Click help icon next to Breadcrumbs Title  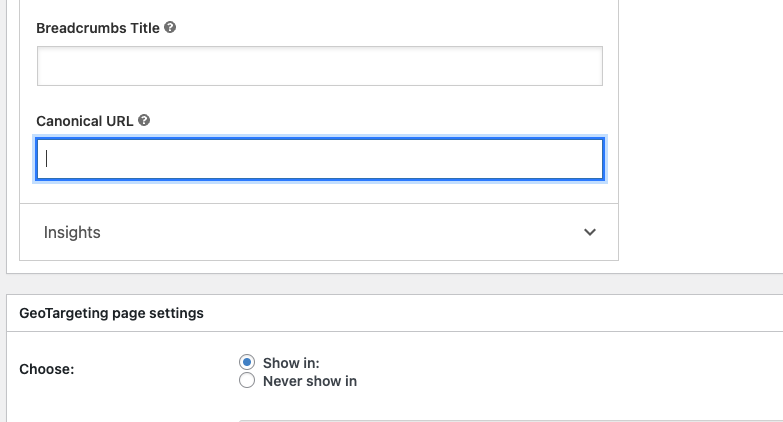(170, 28)
